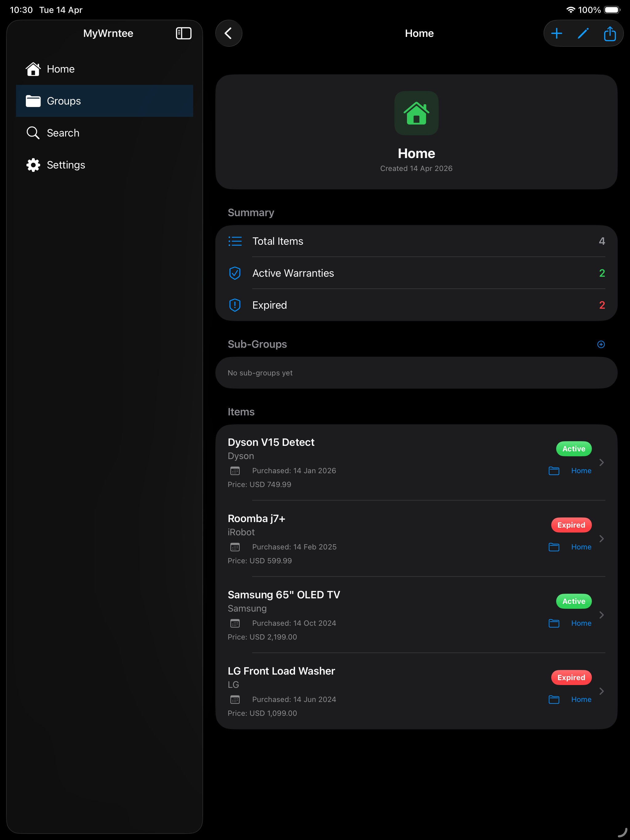Open Settings from the sidebar
This screenshot has height=840, width=630.
105,165
